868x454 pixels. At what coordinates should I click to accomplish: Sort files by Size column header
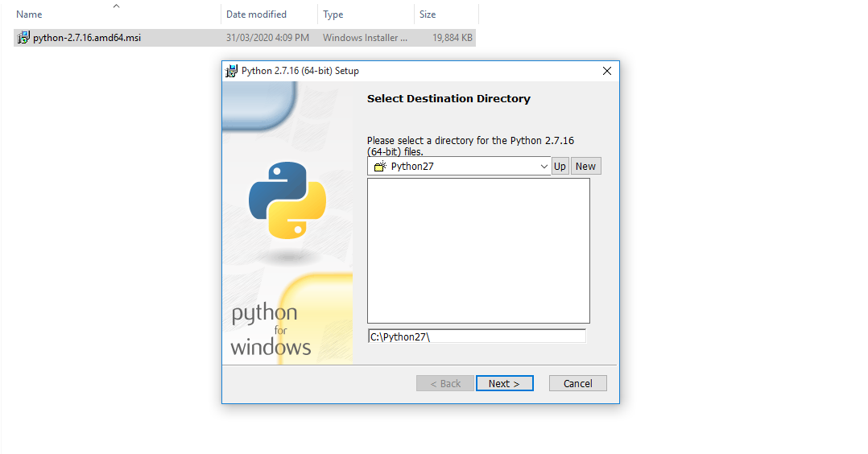click(428, 14)
